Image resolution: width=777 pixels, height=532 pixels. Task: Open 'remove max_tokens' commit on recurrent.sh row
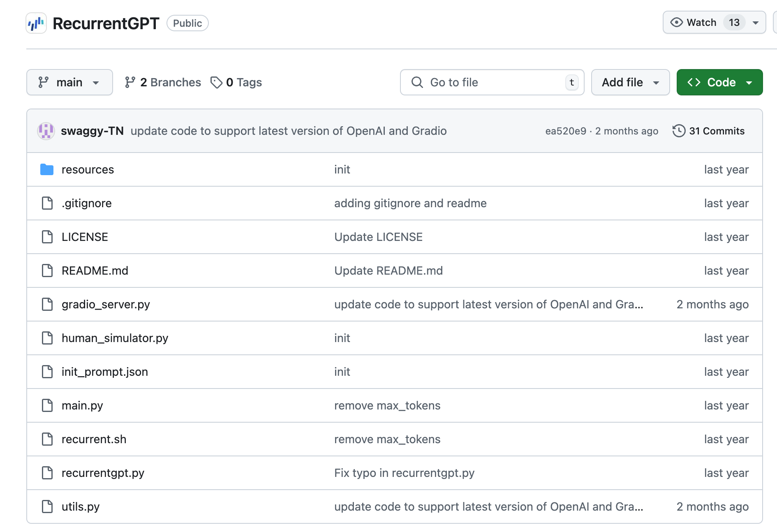(387, 439)
